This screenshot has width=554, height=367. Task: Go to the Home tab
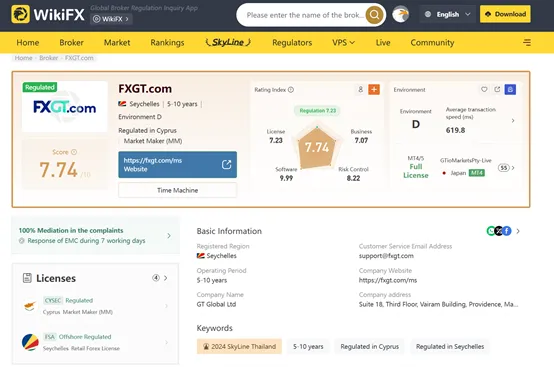click(x=28, y=43)
